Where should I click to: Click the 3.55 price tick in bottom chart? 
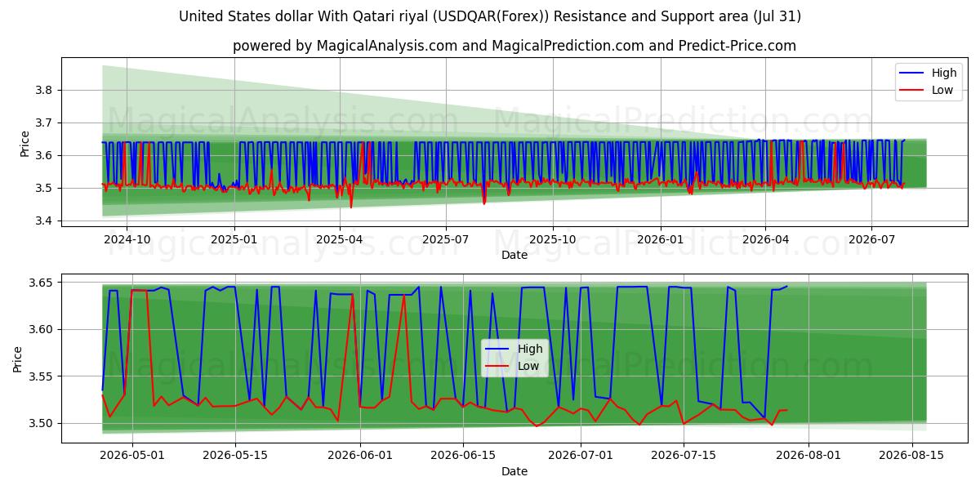tap(42, 376)
